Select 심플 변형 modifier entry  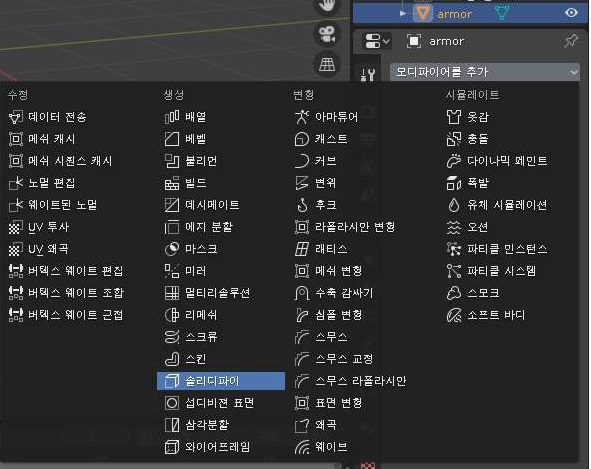click(329, 315)
